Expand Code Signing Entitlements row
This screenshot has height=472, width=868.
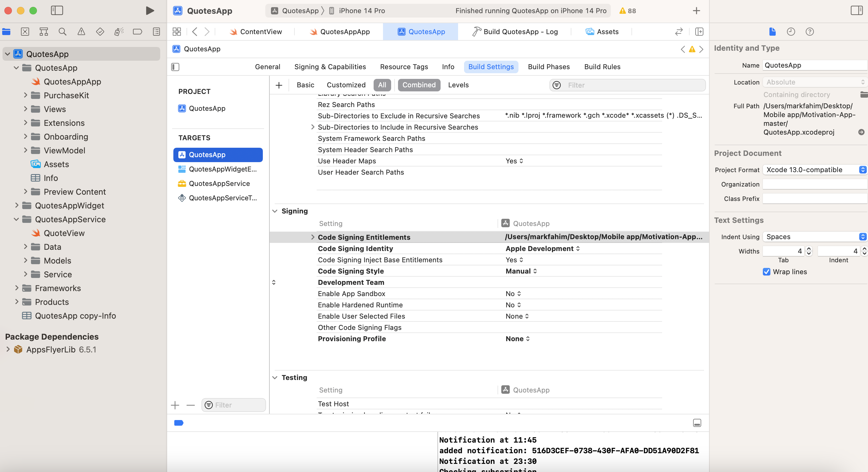click(312, 237)
